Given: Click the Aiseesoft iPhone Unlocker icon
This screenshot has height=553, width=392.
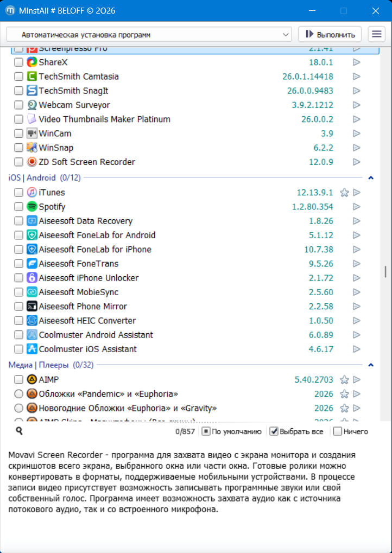Looking at the screenshot, I should click(x=31, y=278).
